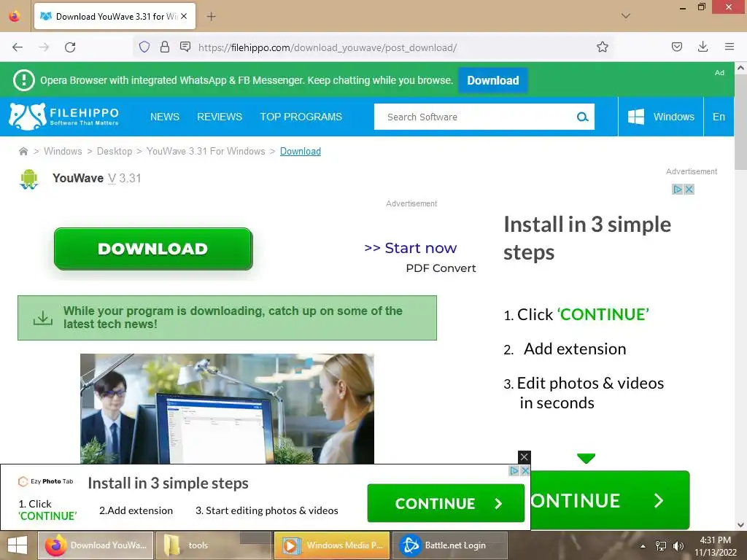Open a new tab with the plus icon
This screenshot has height=560, width=747.
tap(211, 17)
